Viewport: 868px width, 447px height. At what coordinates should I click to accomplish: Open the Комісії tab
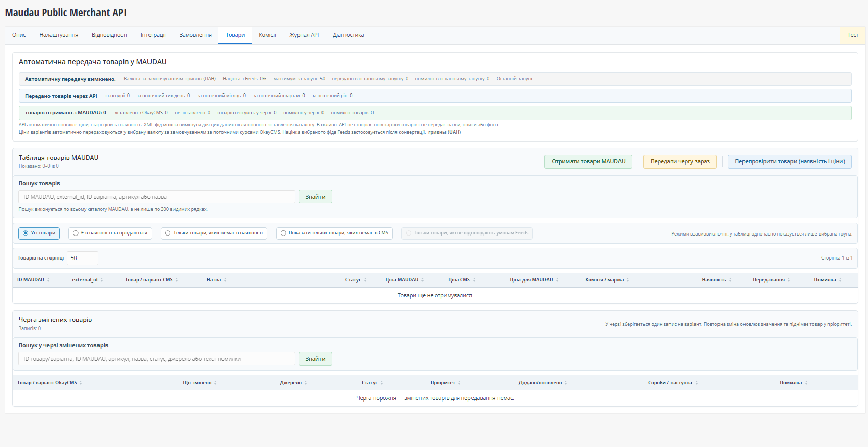click(267, 35)
